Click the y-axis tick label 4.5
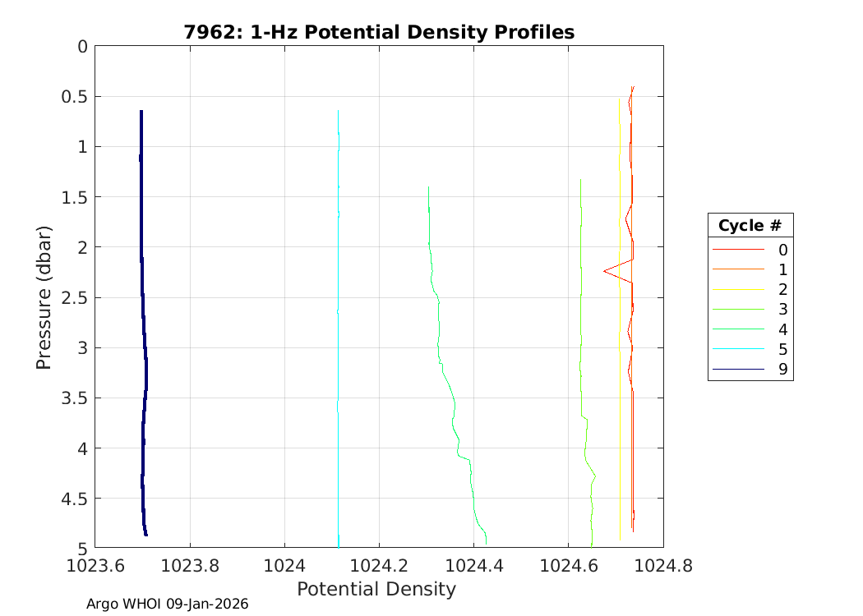863x616 pixels. coord(73,499)
